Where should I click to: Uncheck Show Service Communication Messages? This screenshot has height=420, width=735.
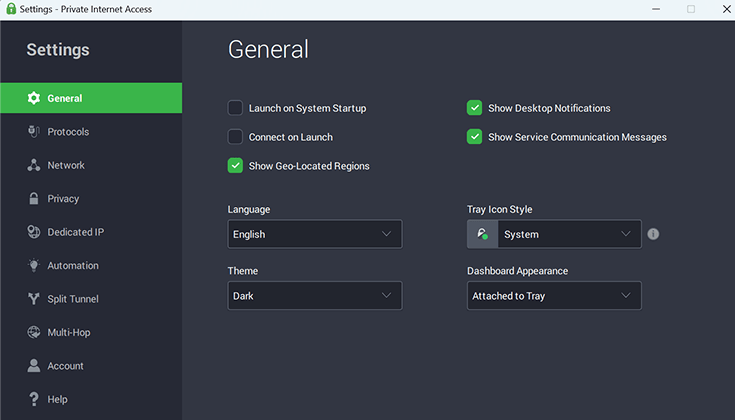(474, 137)
